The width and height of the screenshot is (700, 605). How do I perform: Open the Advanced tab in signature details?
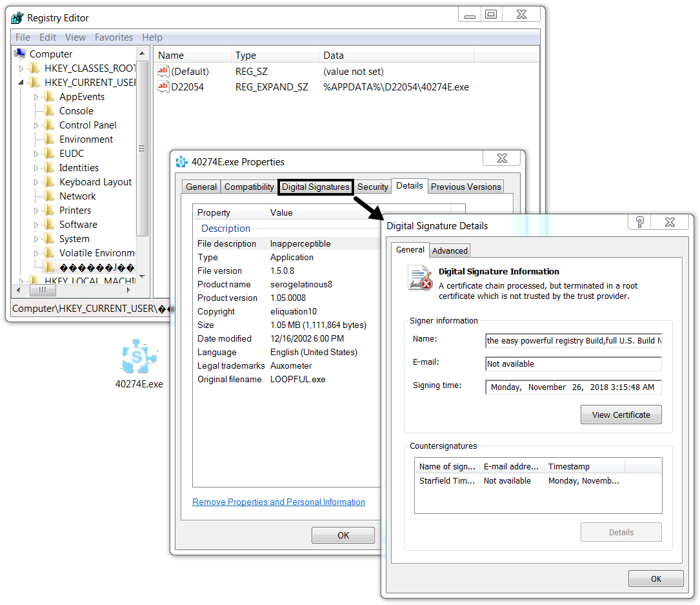[450, 251]
